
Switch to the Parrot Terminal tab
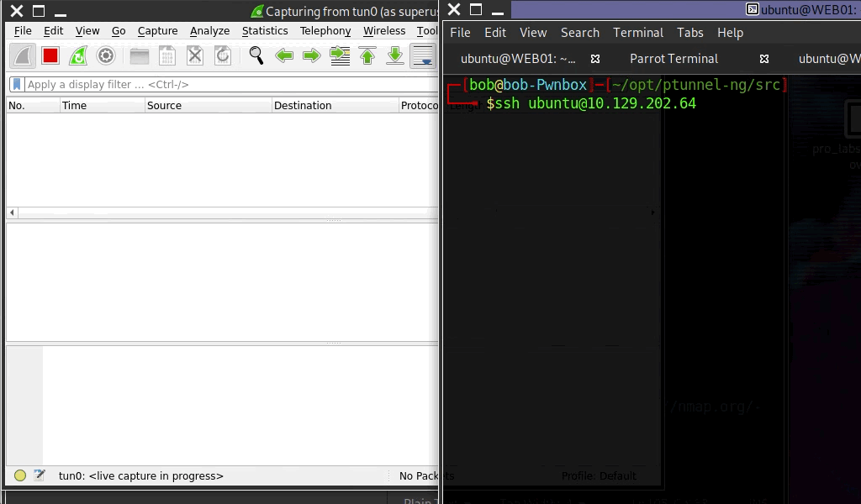(x=673, y=59)
